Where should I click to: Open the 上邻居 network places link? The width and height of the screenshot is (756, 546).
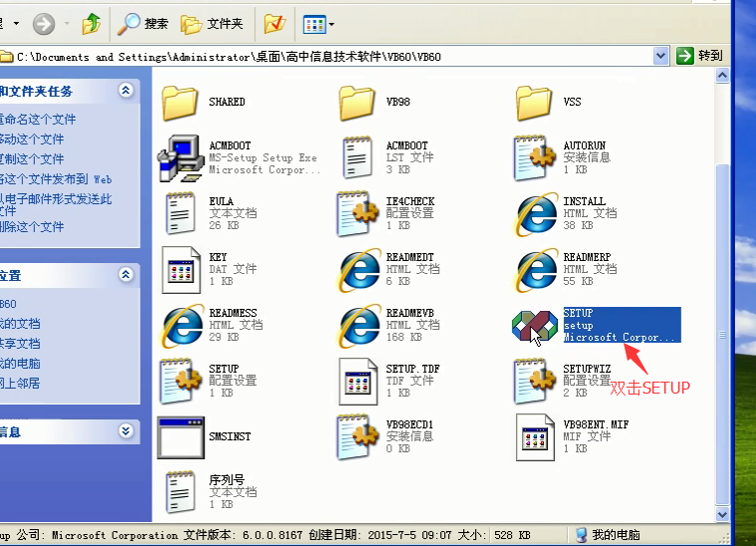point(20,384)
